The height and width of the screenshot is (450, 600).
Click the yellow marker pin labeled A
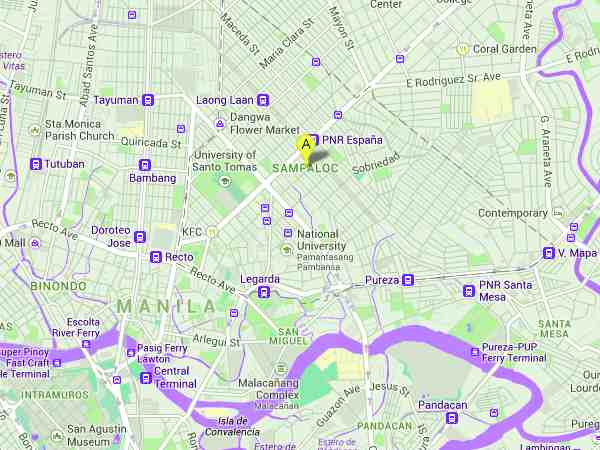pyautogui.click(x=306, y=148)
